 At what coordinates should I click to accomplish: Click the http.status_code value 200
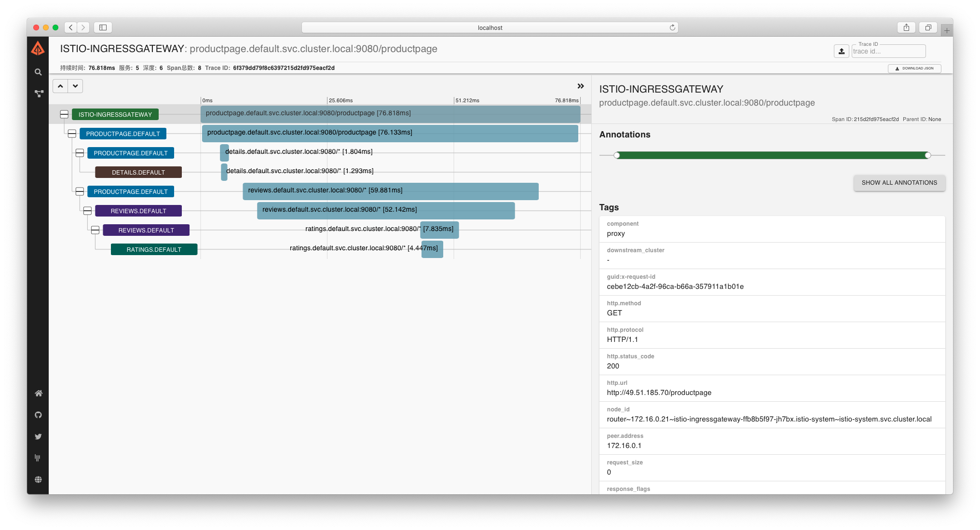point(613,366)
